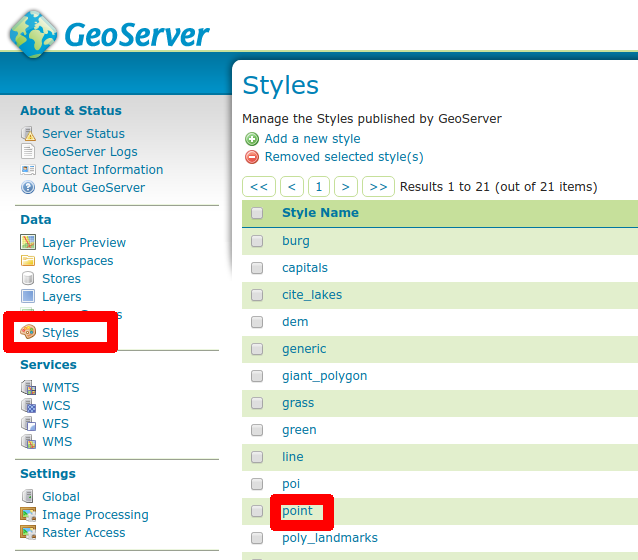Click the Workspaces folder icon
This screenshot has width=638, height=560.
coord(28,260)
